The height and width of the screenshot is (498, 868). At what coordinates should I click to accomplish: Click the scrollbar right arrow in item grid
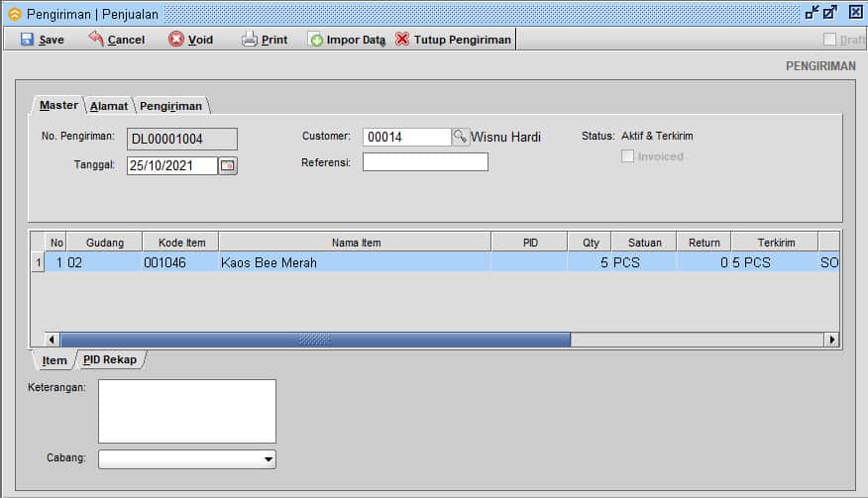coord(831,340)
